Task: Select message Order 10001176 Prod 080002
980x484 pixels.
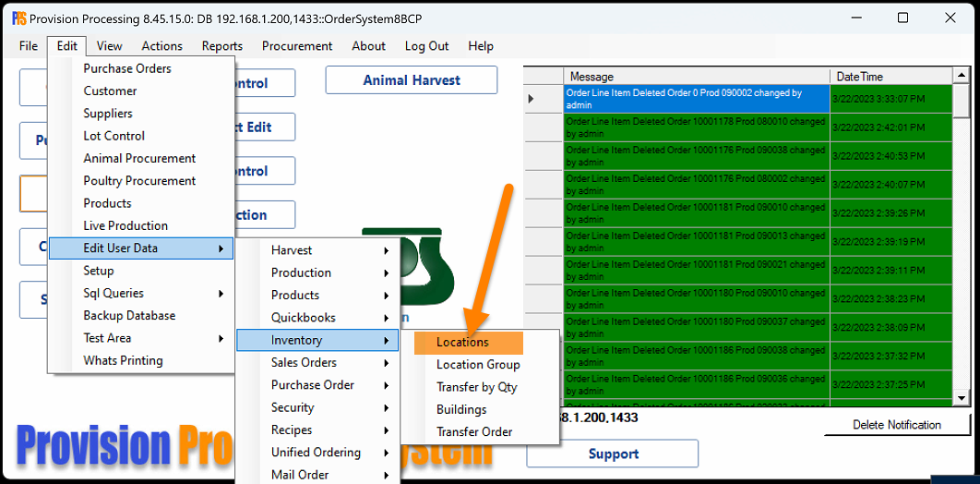Action: [x=697, y=185]
